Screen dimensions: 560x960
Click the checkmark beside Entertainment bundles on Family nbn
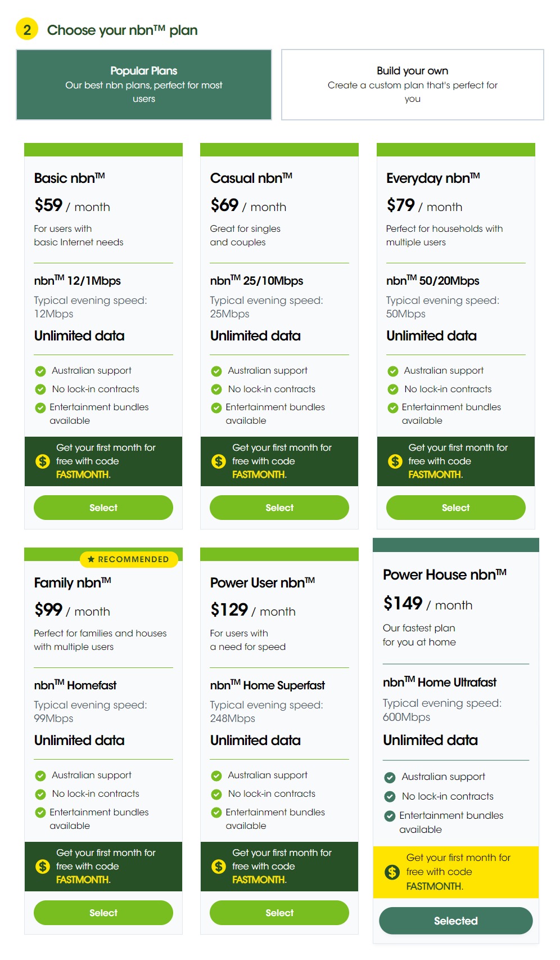pos(40,812)
